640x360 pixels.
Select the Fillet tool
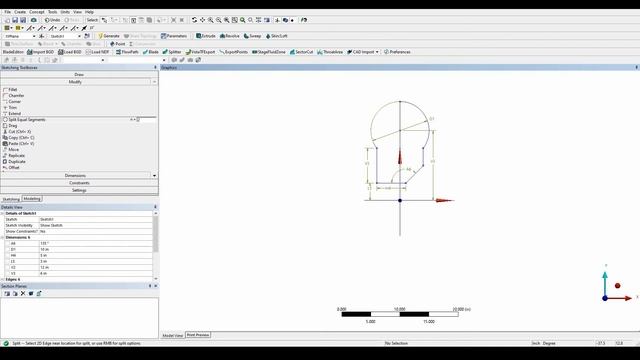click(10, 89)
